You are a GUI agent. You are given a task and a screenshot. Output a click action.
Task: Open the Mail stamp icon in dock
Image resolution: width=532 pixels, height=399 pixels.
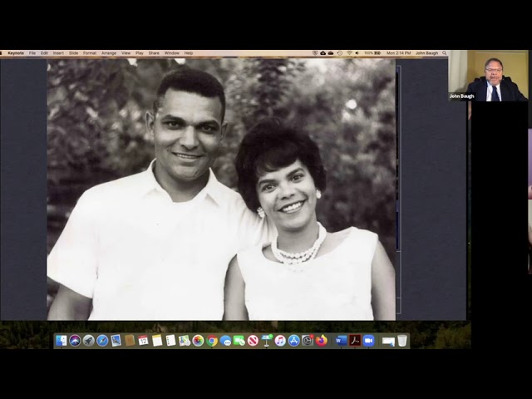(116, 341)
